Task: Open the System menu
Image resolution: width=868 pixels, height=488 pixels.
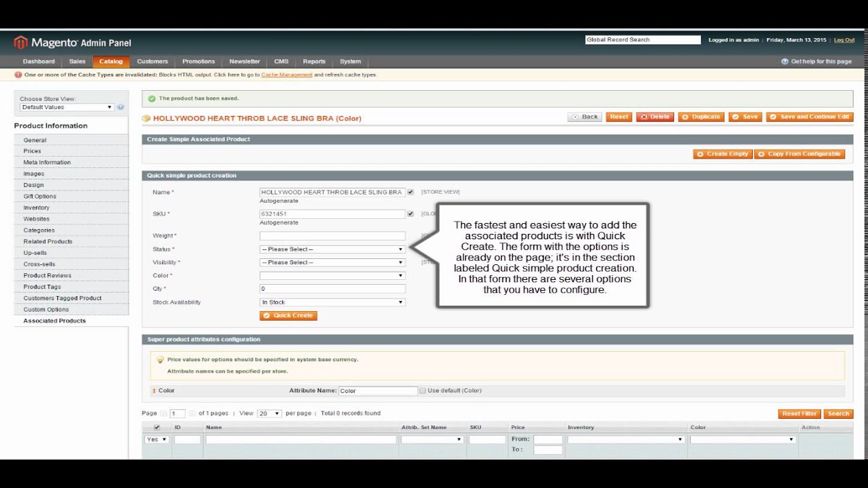Action: [x=351, y=62]
